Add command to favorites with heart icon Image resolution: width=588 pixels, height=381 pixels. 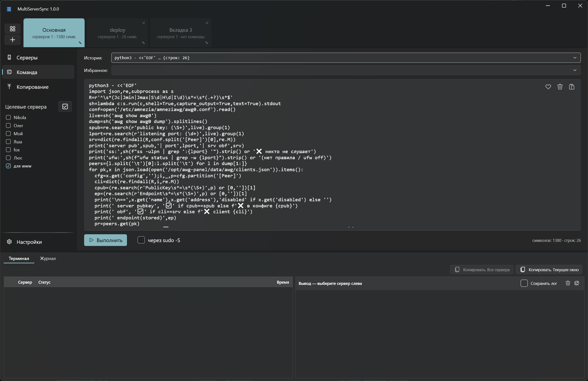coord(548,87)
